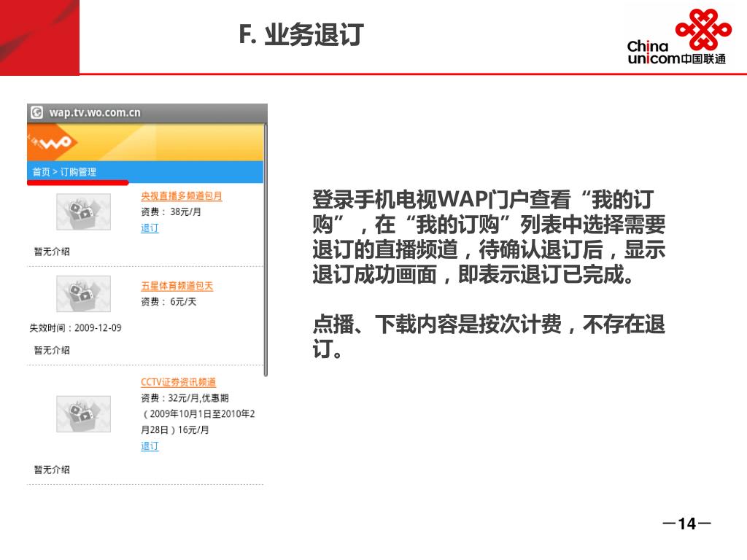Open CCTV证券资讯频道 link
Image resolution: width=747 pixels, height=560 pixels.
[179, 382]
